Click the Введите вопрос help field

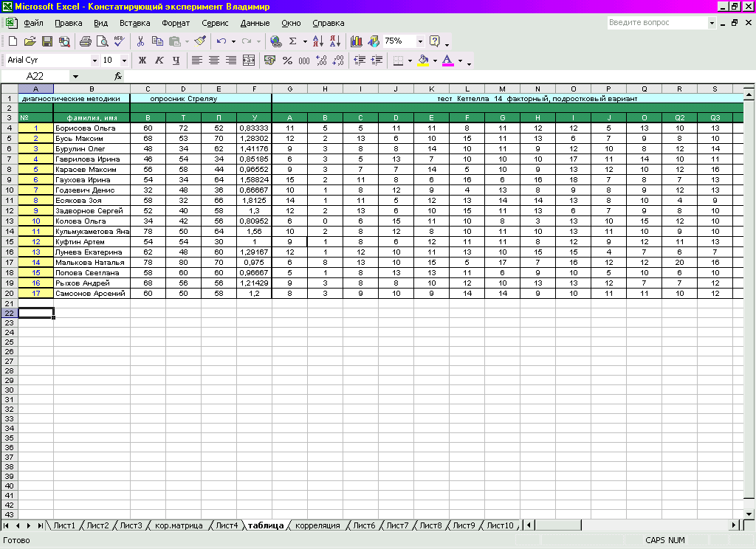(x=656, y=23)
